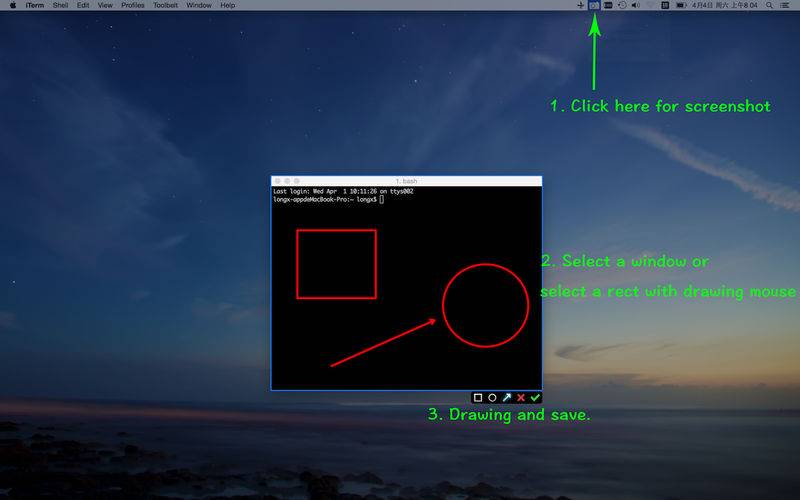Open the Profiles menu
Image resolution: width=800 pixels, height=500 pixels.
click(133, 6)
